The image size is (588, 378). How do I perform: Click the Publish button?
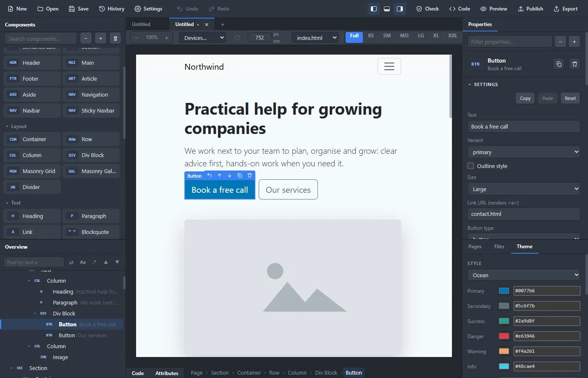(x=530, y=9)
